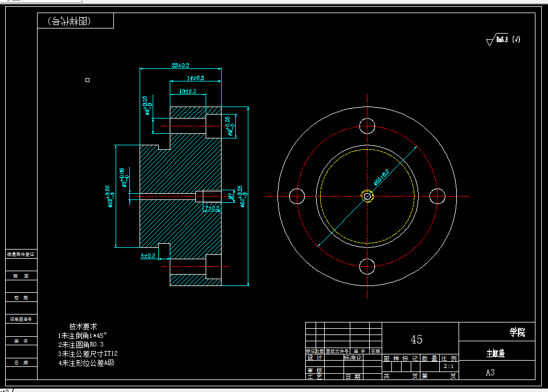548x392 pixels.
Task: Click the 比例 cell label
Action: click(449, 358)
